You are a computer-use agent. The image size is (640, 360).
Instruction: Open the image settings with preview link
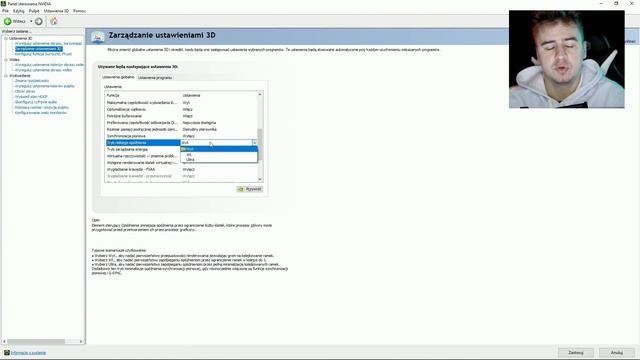click(x=48, y=43)
